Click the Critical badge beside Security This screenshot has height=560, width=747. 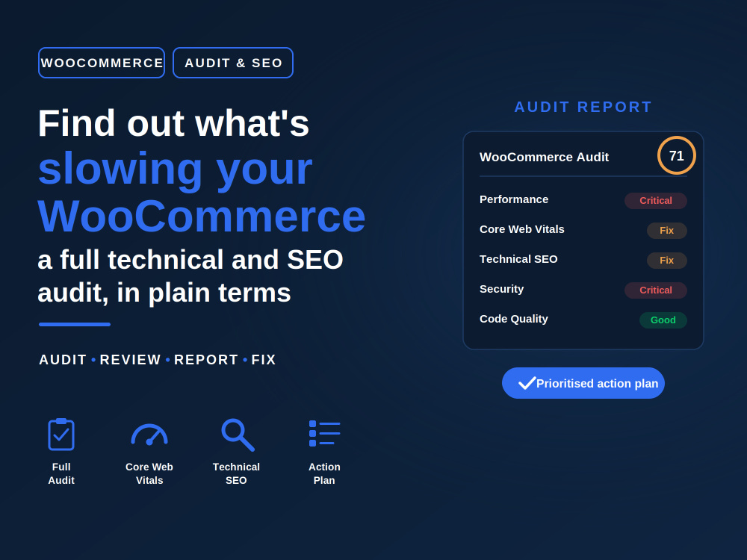[x=656, y=290]
